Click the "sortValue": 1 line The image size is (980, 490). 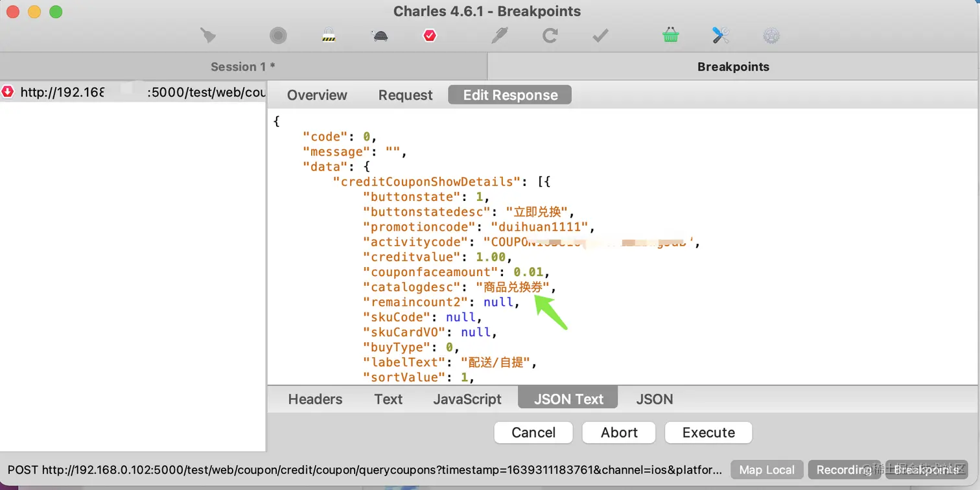419,377
